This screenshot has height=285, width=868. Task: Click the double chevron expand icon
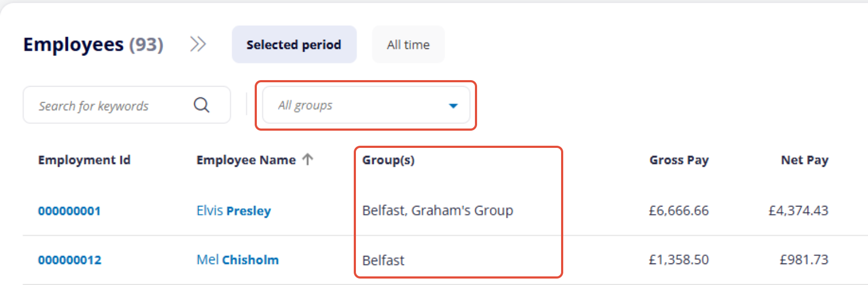pyautogui.click(x=198, y=44)
